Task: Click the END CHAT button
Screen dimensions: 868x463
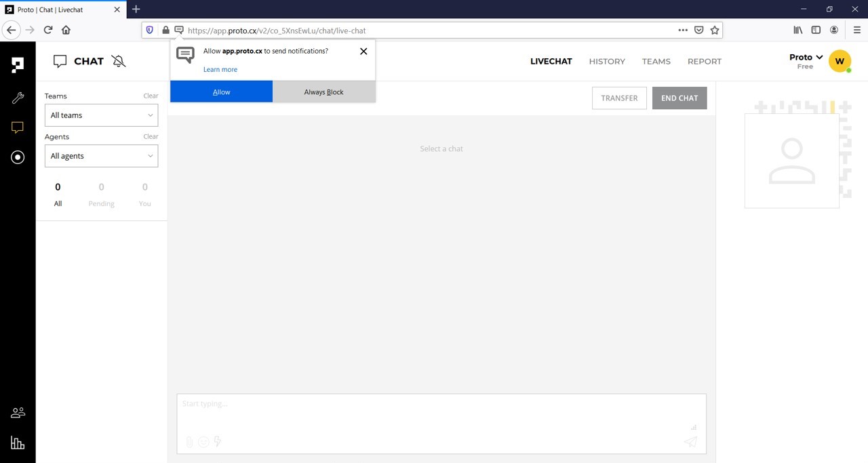Action: pyautogui.click(x=679, y=98)
